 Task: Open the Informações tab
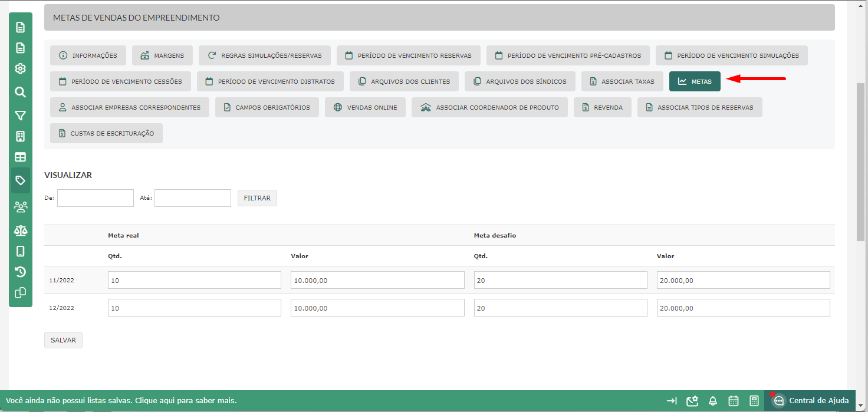[x=88, y=55]
